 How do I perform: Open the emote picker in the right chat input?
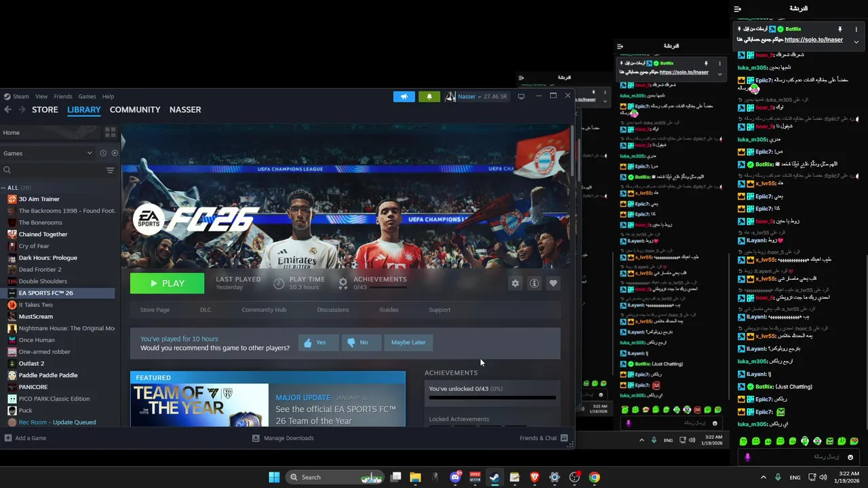coord(850,457)
